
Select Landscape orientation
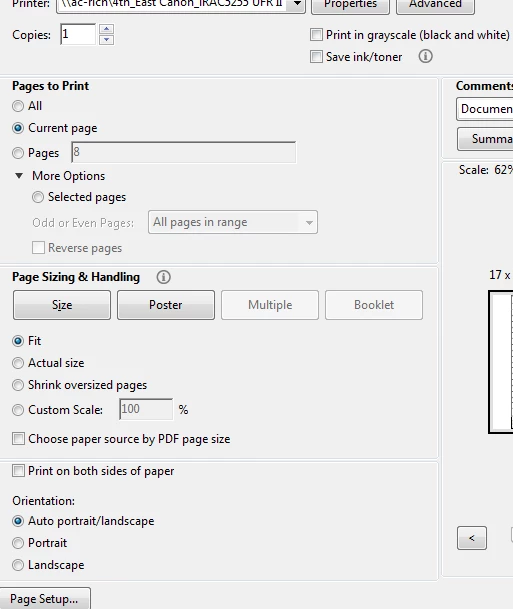point(18,565)
